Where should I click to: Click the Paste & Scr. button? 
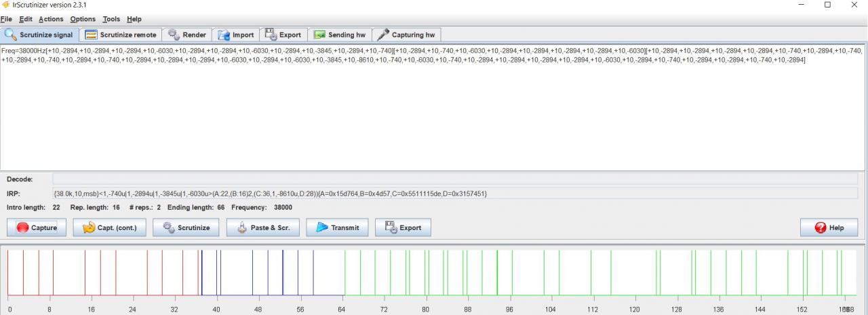tap(262, 227)
